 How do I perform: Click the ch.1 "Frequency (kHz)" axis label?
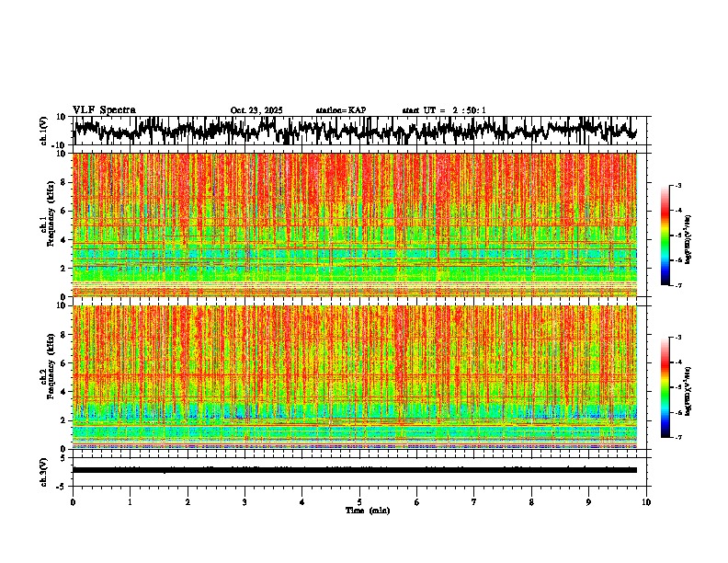[50, 214]
